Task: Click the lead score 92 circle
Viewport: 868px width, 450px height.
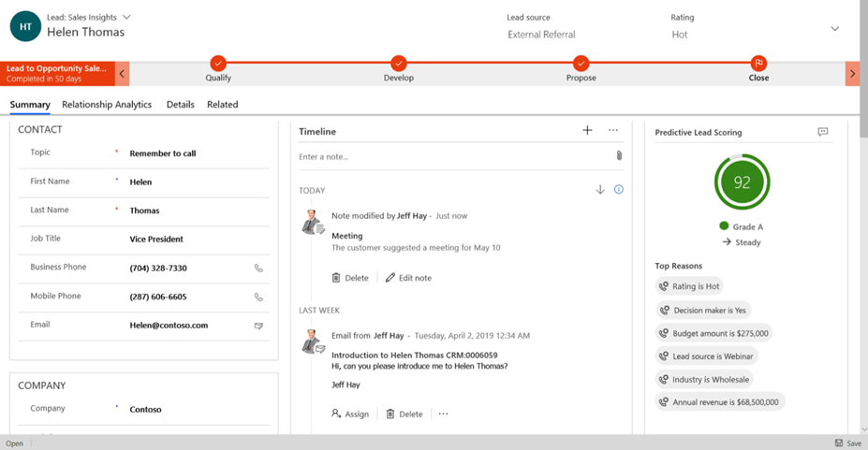Action: [x=742, y=182]
